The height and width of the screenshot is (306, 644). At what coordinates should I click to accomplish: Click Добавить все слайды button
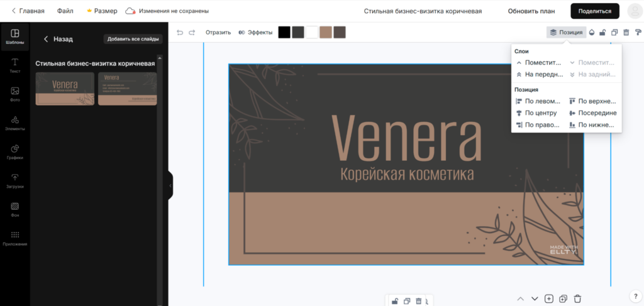click(133, 39)
